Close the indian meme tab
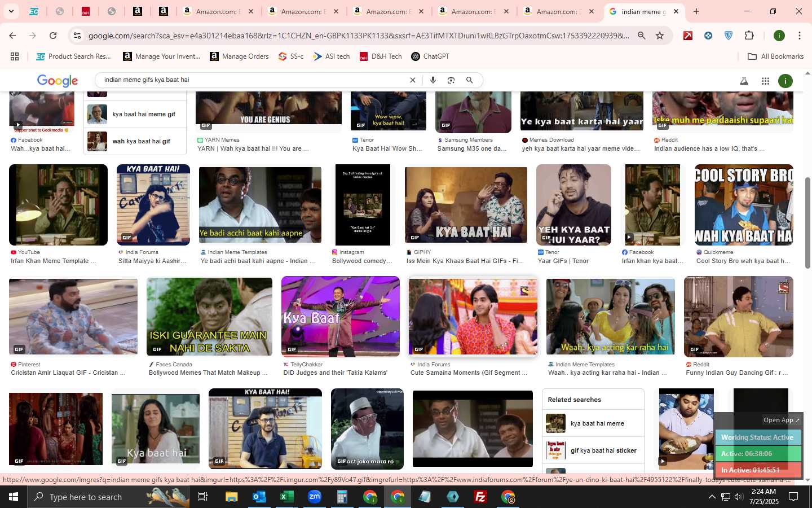The height and width of the screenshot is (508, 812). pyautogui.click(x=676, y=11)
